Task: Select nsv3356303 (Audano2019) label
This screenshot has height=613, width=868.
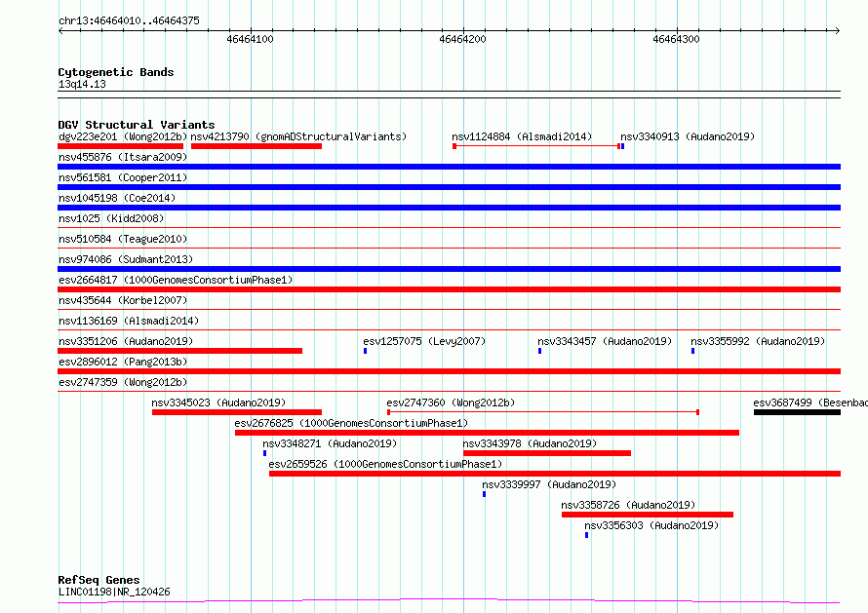Action: tap(651, 525)
